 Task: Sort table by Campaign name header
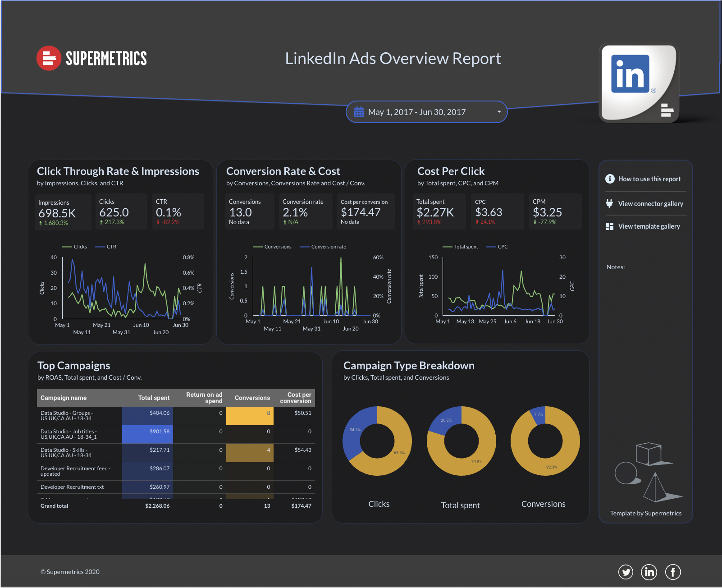(64, 398)
